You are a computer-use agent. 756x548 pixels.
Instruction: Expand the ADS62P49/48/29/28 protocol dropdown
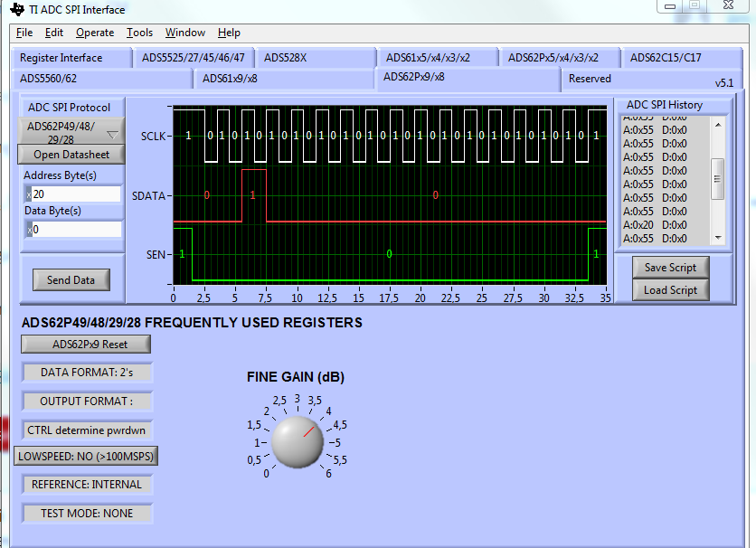(x=72, y=134)
